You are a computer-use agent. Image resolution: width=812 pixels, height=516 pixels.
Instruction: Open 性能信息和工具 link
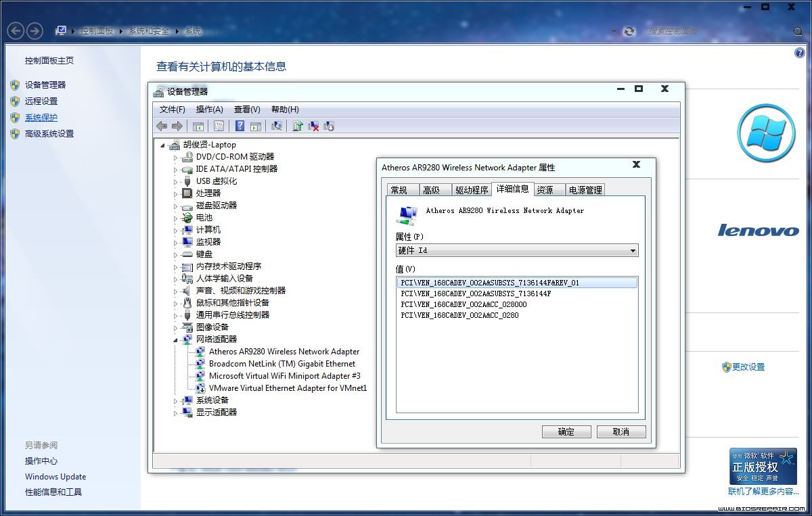click(53, 492)
